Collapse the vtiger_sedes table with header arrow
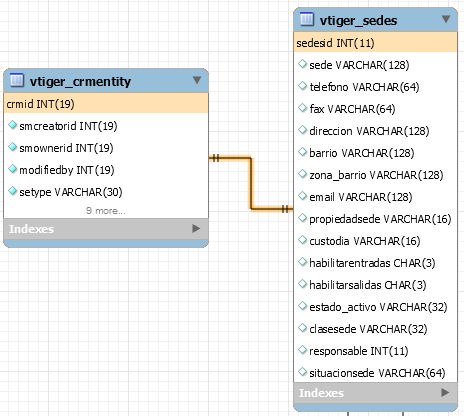This screenshot has height=416, width=464. [x=446, y=19]
